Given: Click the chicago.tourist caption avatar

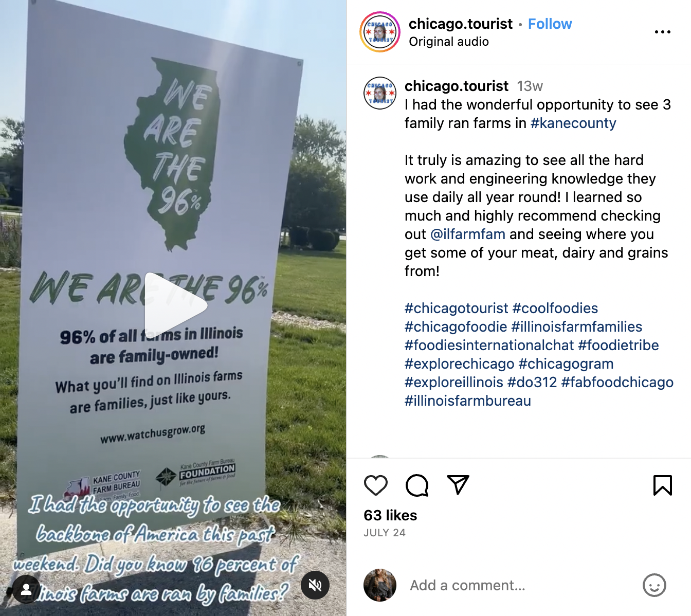Looking at the screenshot, I should tap(380, 93).
